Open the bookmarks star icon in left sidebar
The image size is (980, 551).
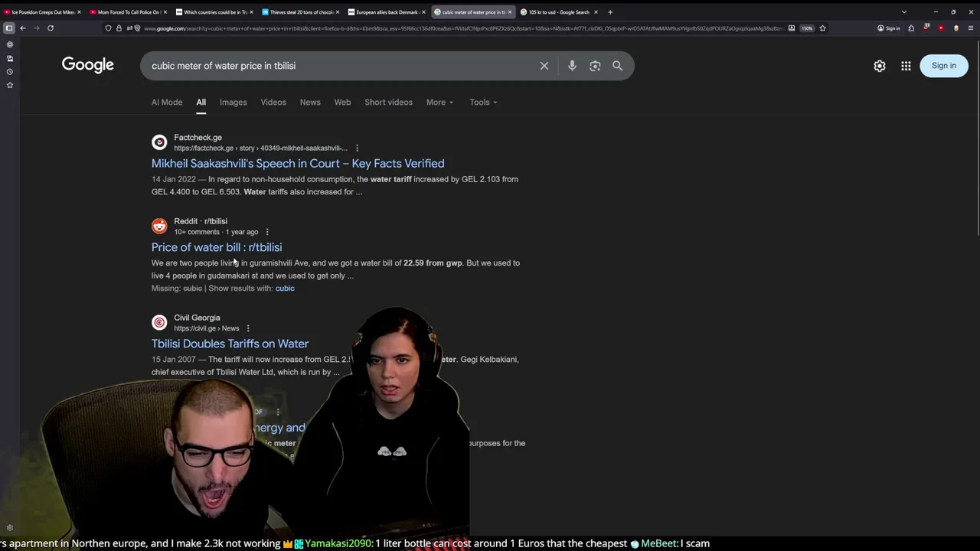coord(10,86)
